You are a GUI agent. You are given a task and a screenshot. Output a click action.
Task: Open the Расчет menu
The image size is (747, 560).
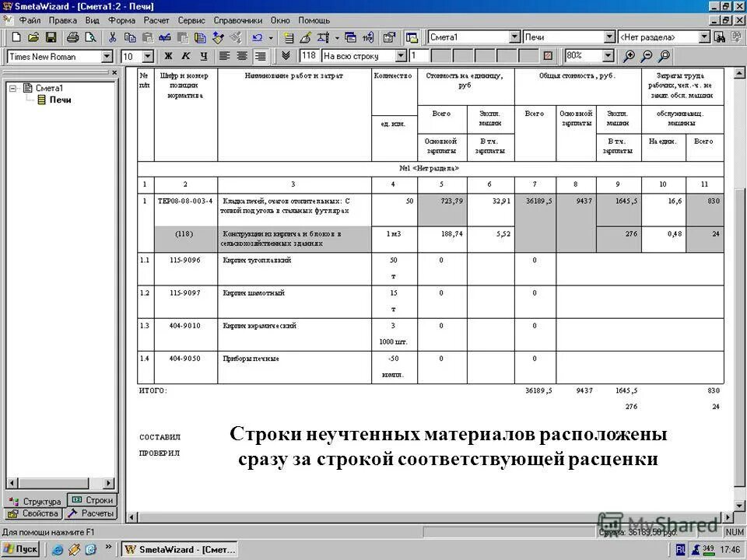pos(156,20)
